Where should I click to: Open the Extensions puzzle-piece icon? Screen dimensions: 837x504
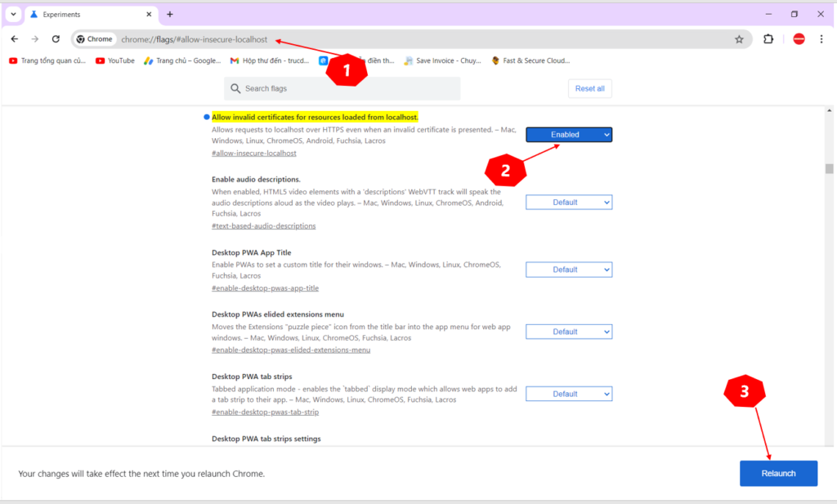click(x=767, y=38)
